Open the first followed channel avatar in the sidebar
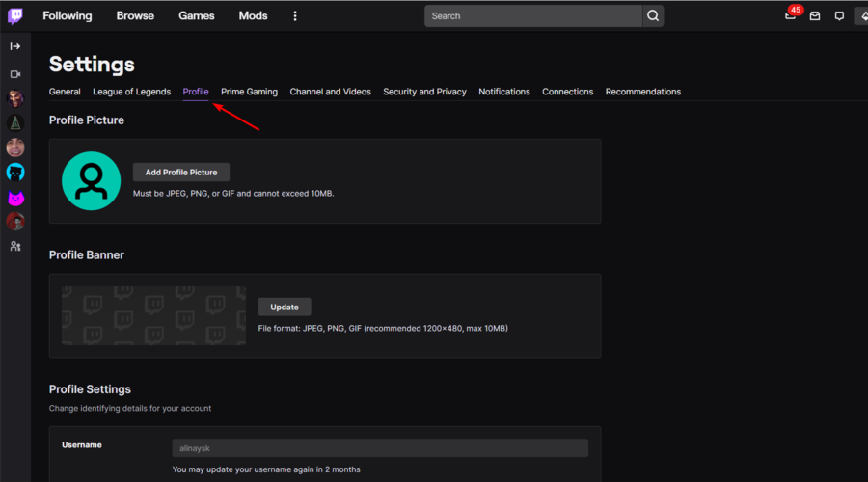The image size is (868, 482). 15,98
